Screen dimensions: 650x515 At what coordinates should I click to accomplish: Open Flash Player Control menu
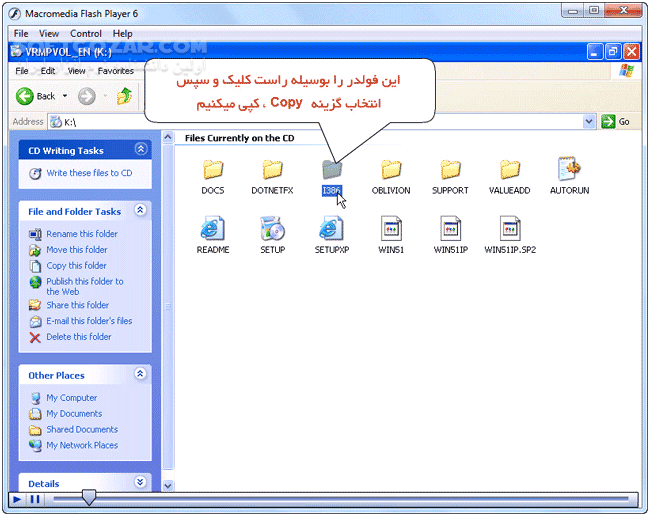pyautogui.click(x=86, y=34)
